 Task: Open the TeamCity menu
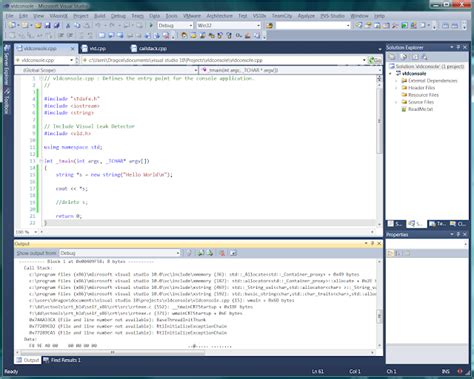point(282,16)
